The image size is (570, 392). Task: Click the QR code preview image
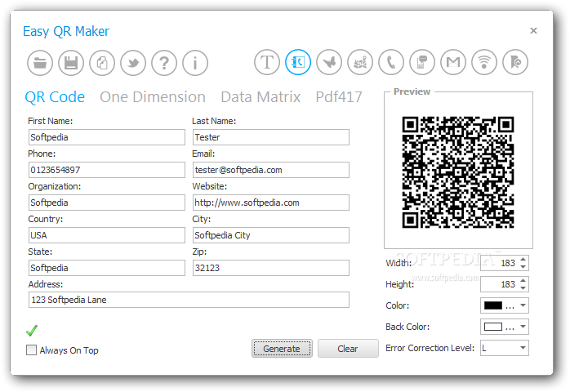click(x=458, y=172)
